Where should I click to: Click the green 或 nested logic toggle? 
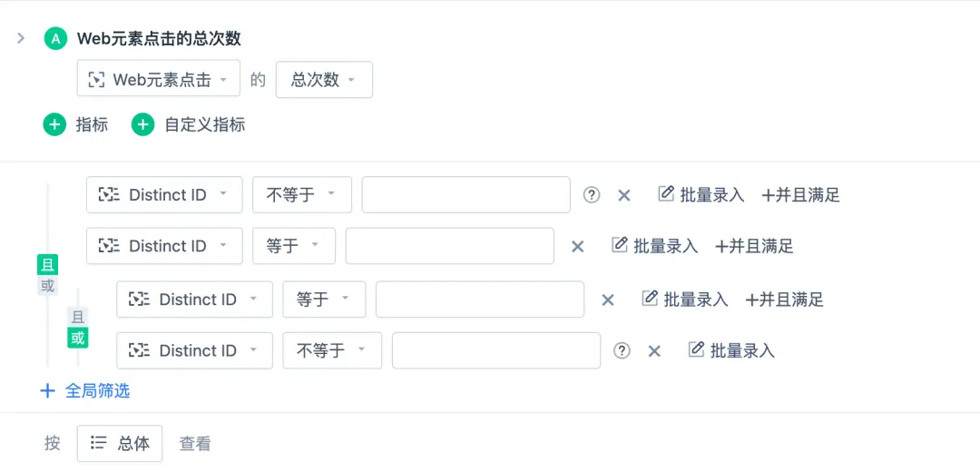(x=78, y=338)
